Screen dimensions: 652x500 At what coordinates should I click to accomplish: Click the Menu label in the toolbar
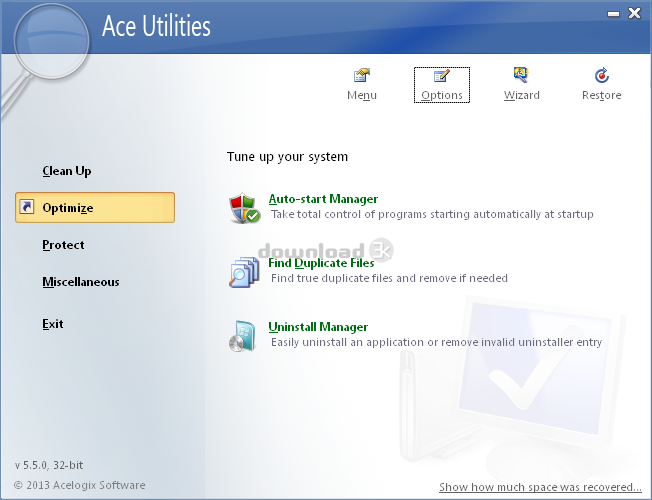pyautogui.click(x=362, y=95)
